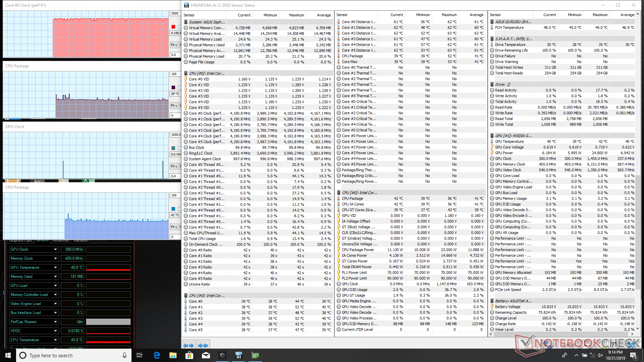Switch to the Advanced tab in GPU-Z
Screen dimensions: 644x362
pyautogui.click(x=61, y=241)
